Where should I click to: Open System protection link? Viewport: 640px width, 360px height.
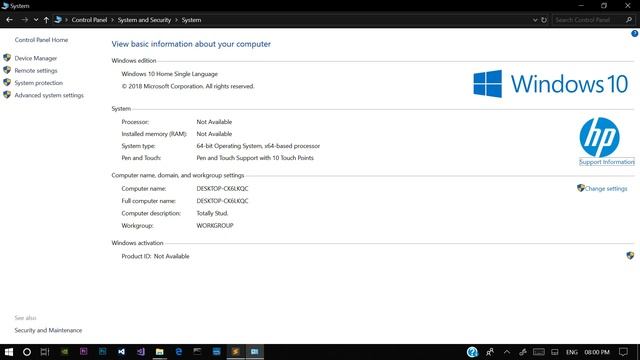(39, 82)
